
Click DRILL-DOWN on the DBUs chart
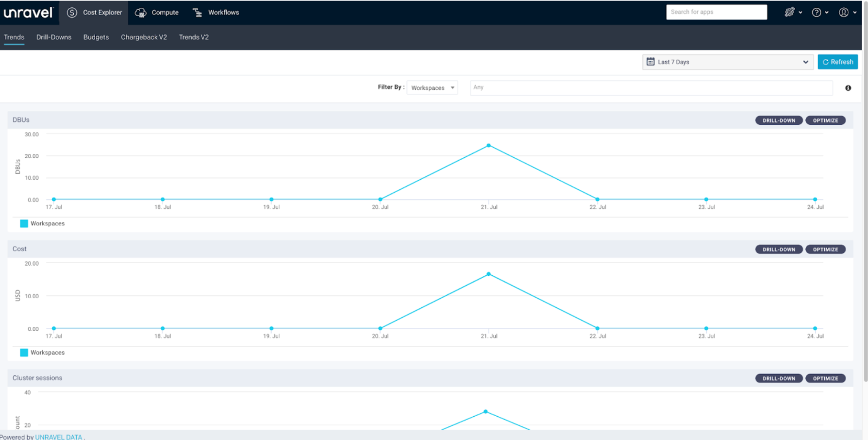pyautogui.click(x=779, y=120)
